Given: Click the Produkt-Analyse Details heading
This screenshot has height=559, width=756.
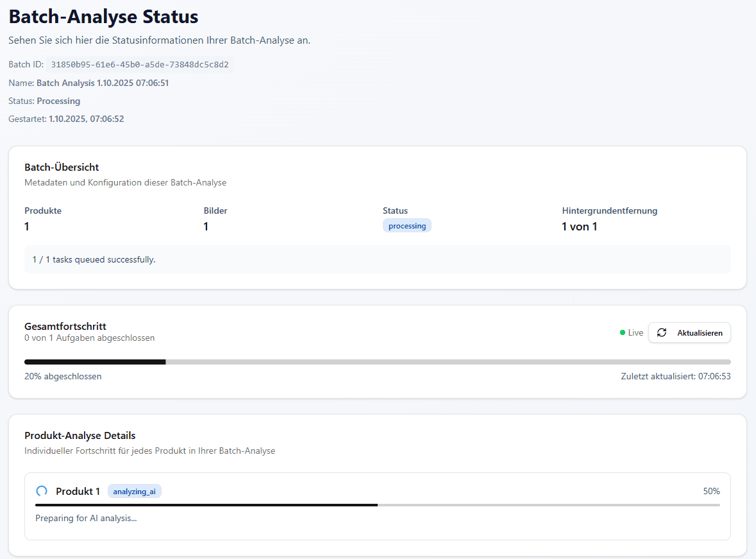Looking at the screenshot, I should point(80,436).
